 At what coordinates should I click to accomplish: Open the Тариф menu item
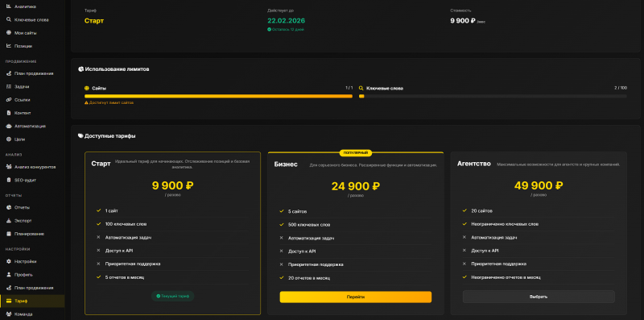click(x=32, y=301)
